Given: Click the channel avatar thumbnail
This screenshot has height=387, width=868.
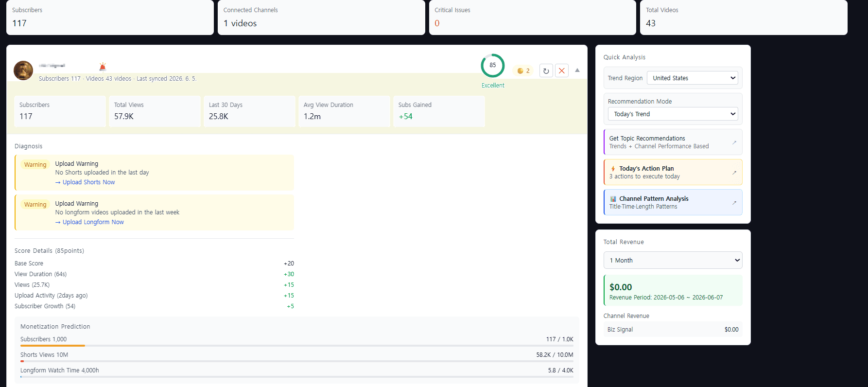Looking at the screenshot, I should click(x=23, y=70).
